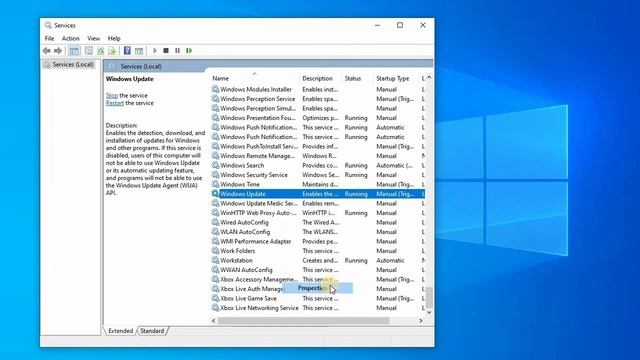Select the Windows Perception Service row
Viewport: 640px width, 360px height.
pyautogui.click(x=318, y=99)
